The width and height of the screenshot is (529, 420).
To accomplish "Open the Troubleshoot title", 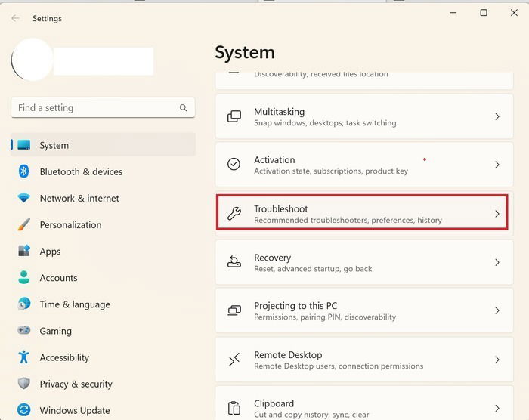I will (x=280, y=208).
